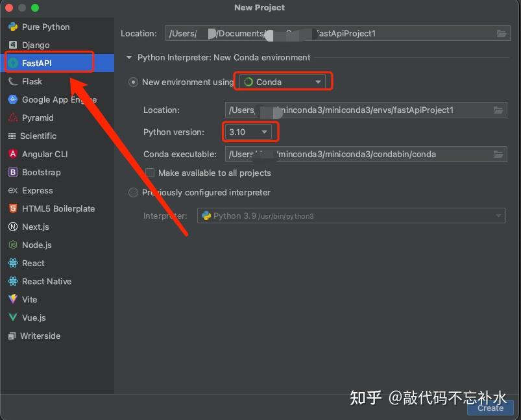Screen dimensions: 521x420
Task: Choose React Native project type
Action: tap(57, 281)
